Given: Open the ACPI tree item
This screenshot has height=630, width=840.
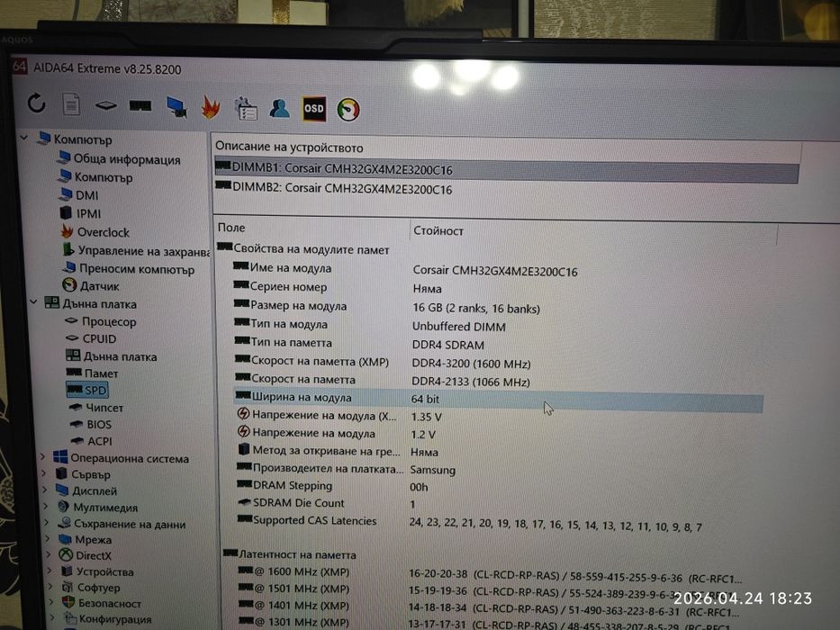Looking at the screenshot, I should (92, 441).
